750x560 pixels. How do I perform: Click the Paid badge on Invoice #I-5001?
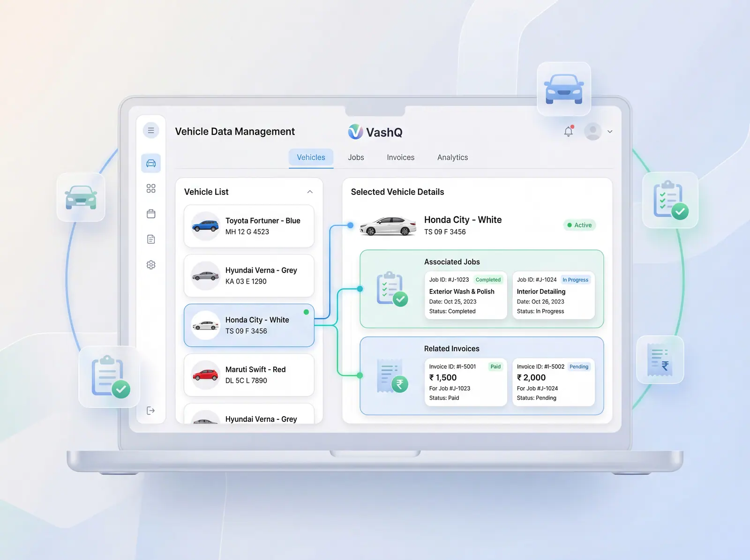(495, 366)
